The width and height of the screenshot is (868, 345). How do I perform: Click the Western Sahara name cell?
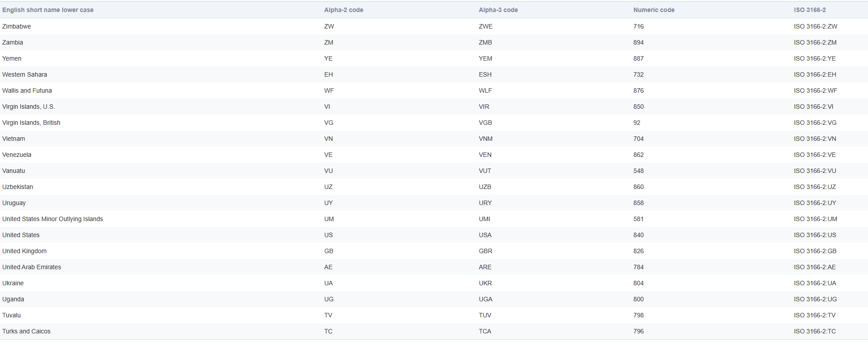point(24,74)
